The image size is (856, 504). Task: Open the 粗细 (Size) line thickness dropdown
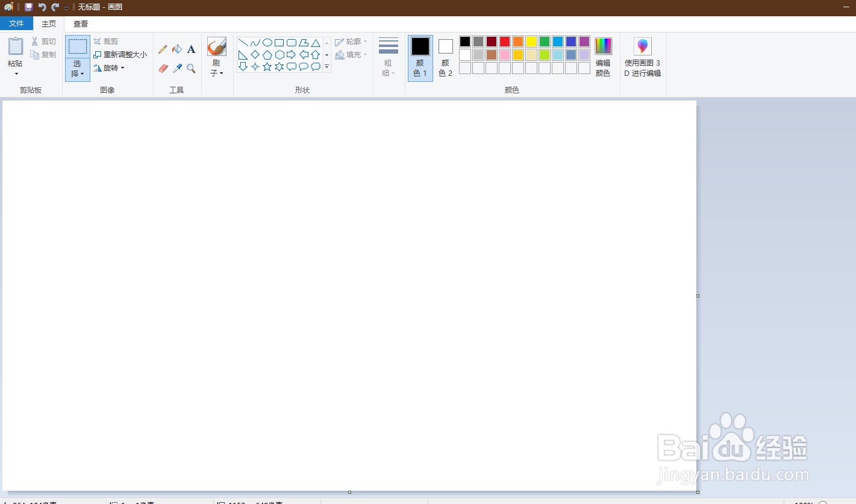(x=389, y=57)
